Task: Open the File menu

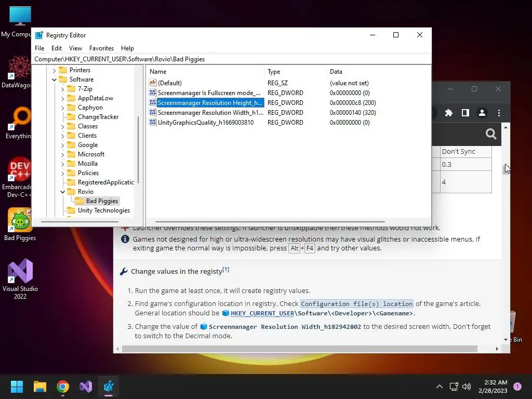Action: click(x=39, y=48)
